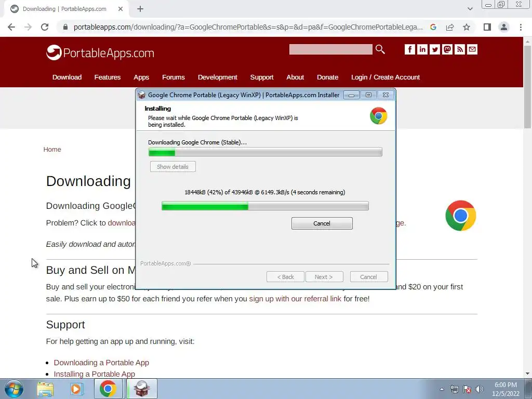Click the browser Forward arrow
The height and width of the screenshot is (399, 532).
coord(28,27)
